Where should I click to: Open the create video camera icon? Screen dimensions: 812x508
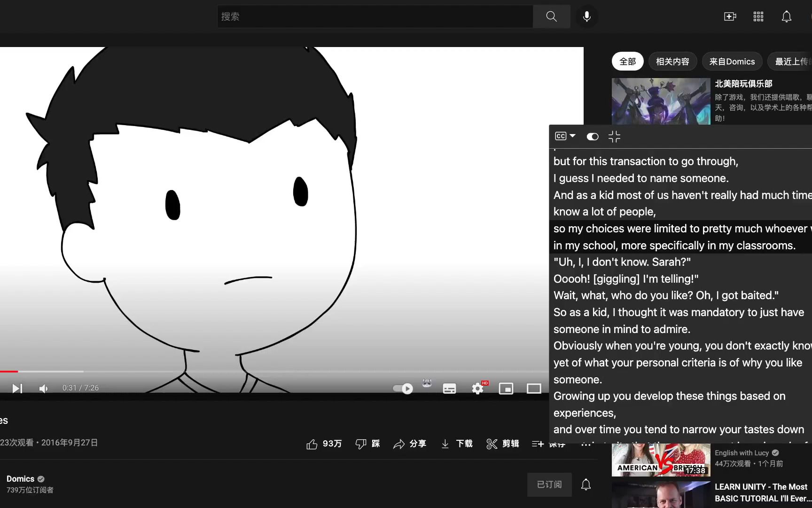pyautogui.click(x=730, y=16)
